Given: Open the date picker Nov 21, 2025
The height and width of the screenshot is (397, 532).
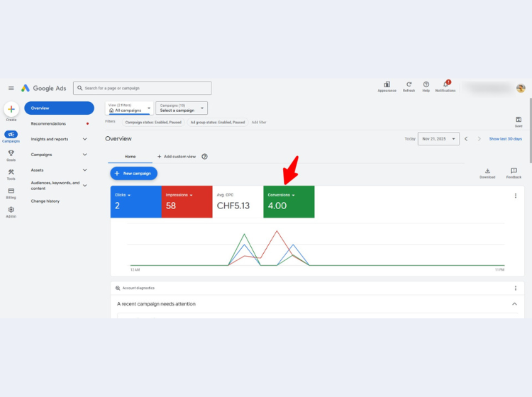Looking at the screenshot, I should 438,139.
